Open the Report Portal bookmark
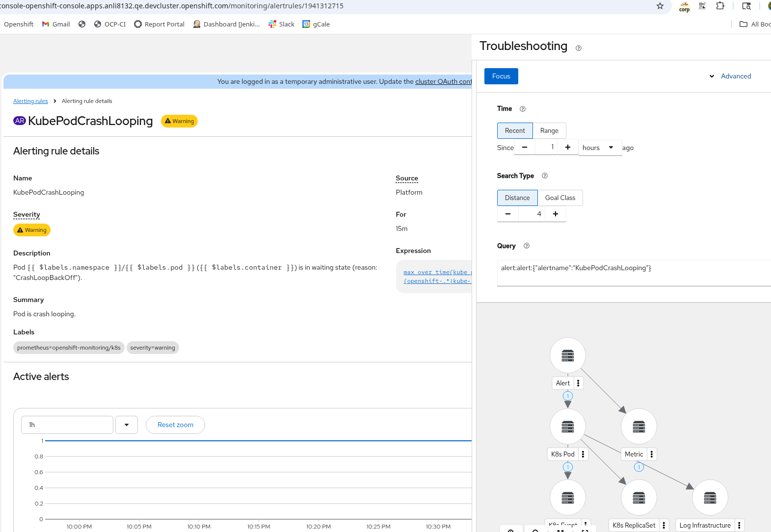Screen dimensions: 771x532 [x=160, y=24]
